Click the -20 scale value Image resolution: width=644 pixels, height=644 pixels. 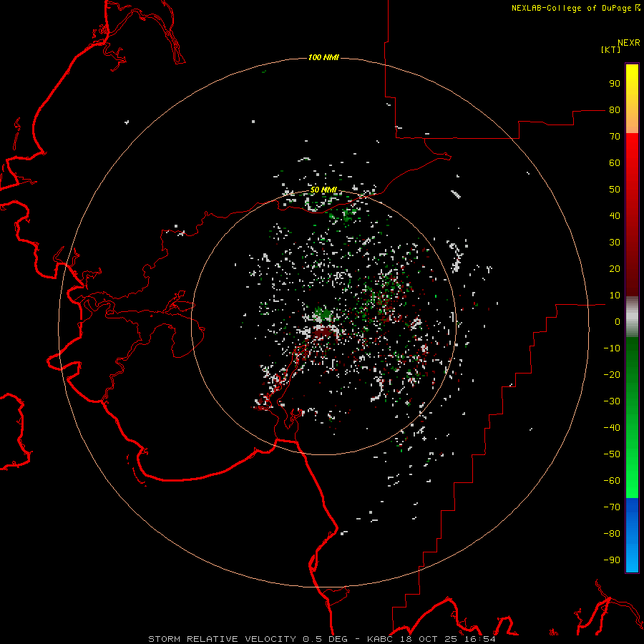point(612,375)
